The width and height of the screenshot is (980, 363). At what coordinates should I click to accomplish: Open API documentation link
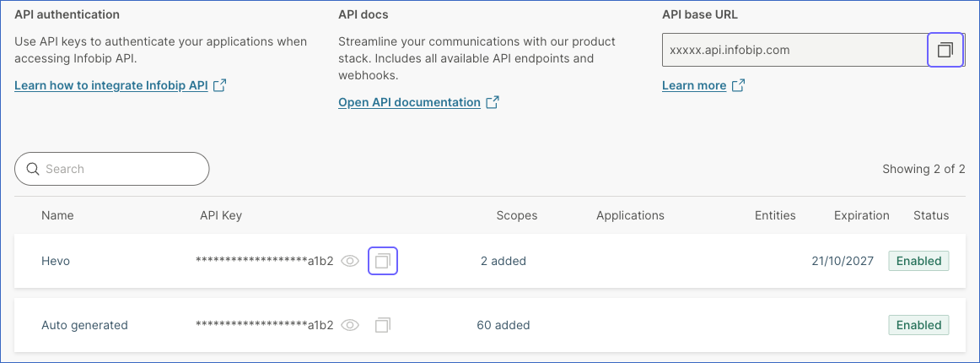[409, 102]
